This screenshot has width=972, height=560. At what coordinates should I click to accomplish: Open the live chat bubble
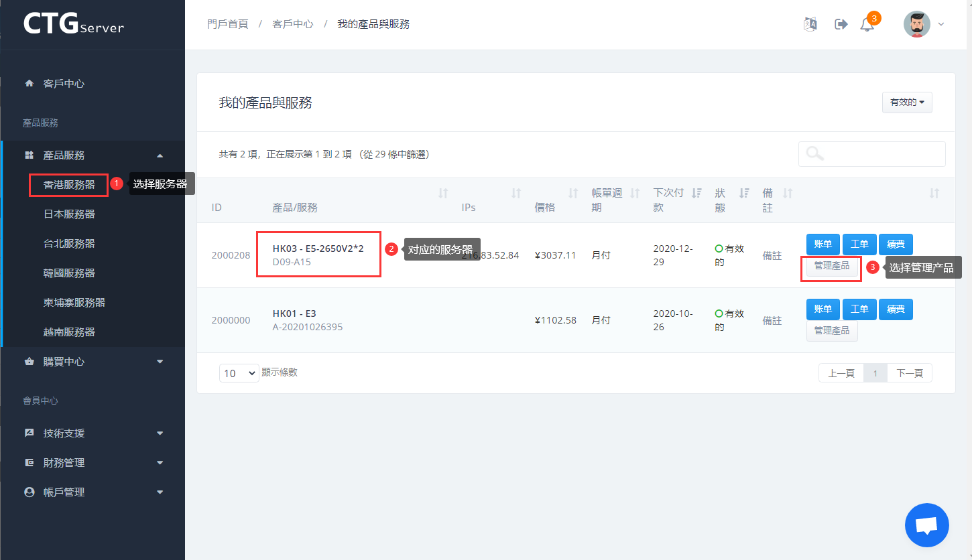tap(926, 525)
